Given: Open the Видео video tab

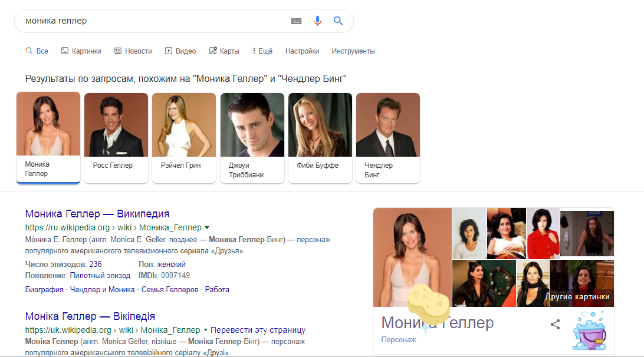Looking at the screenshot, I should tap(180, 51).
